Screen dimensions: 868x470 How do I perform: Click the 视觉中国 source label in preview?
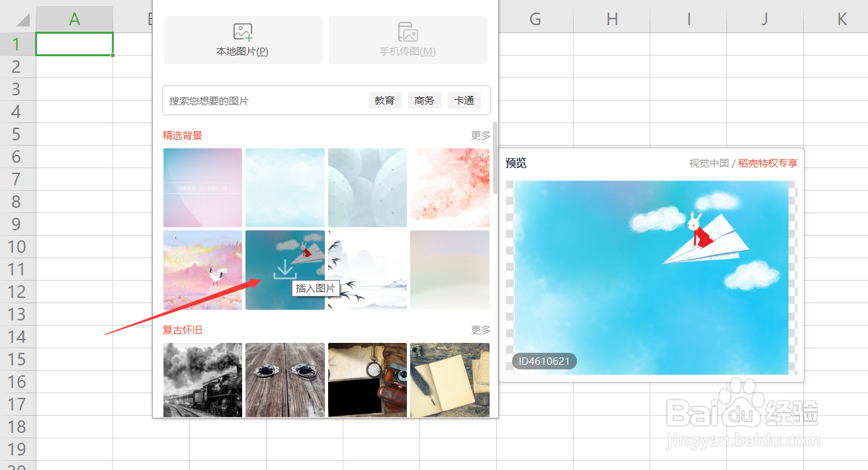(x=709, y=163)
